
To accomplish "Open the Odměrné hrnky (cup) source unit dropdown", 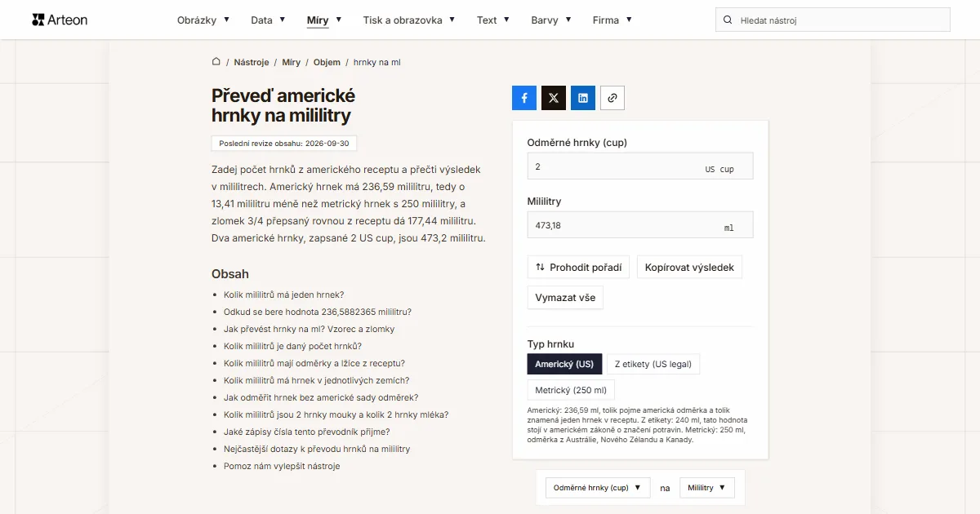I will [599, 488].
